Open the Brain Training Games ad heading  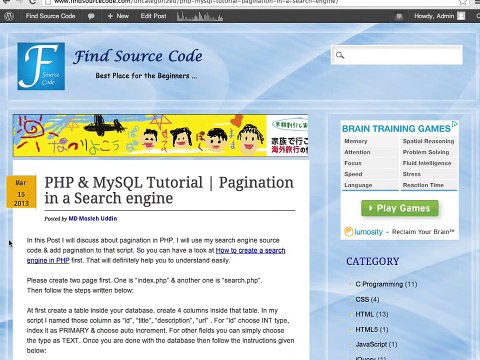coord(396,129)
